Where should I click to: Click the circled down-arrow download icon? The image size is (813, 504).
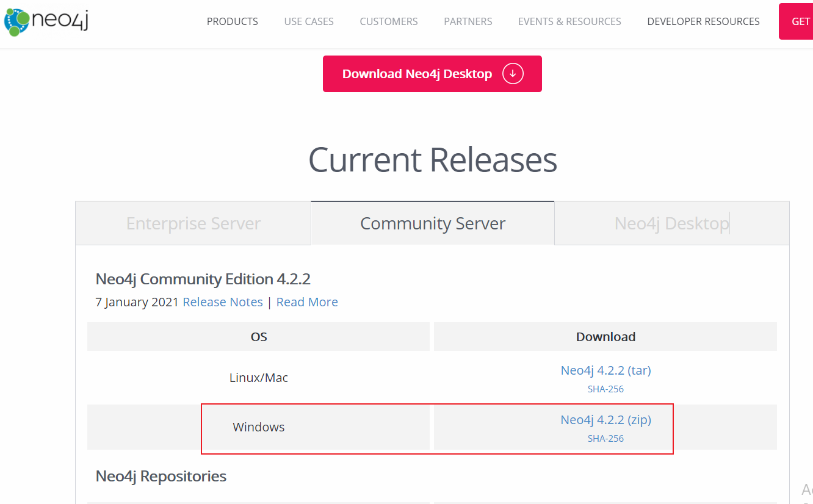(513, 74)
